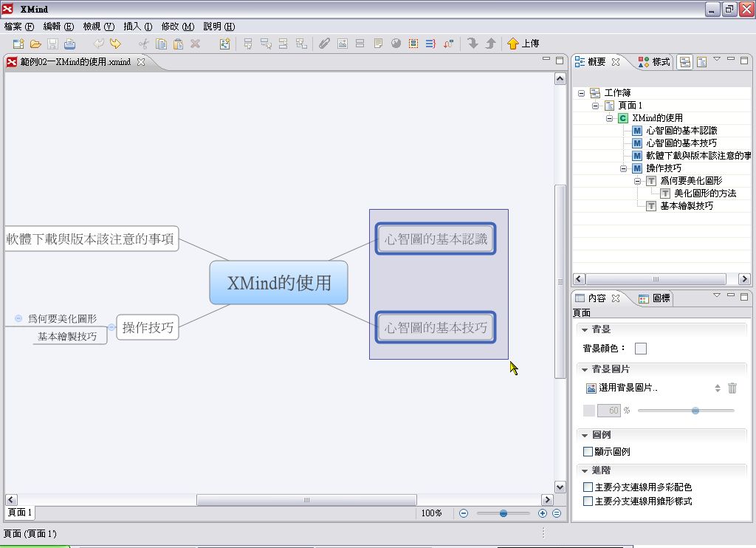
Task: Click the 上傳 upload button
Action: (523, 44)
